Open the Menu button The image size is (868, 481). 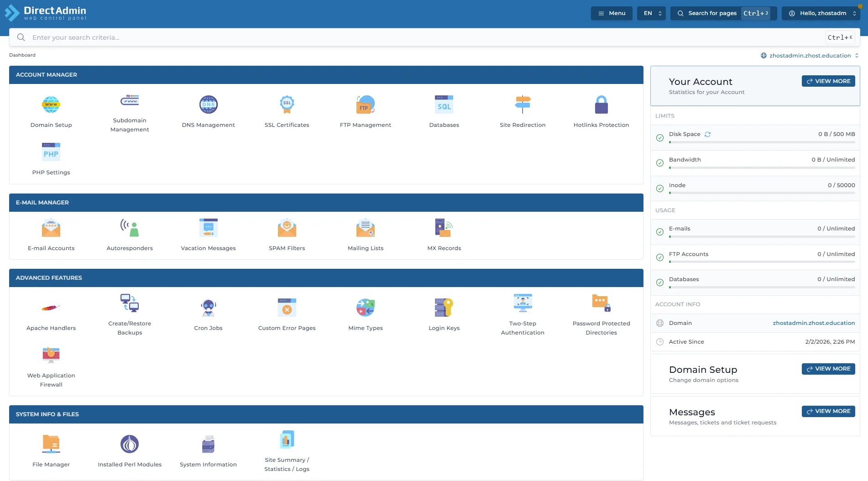point(612,13)
